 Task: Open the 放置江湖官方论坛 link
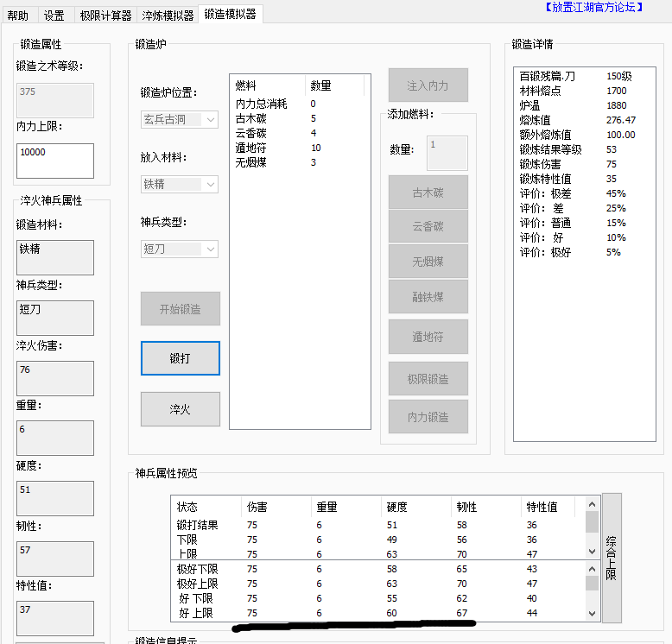594,7
